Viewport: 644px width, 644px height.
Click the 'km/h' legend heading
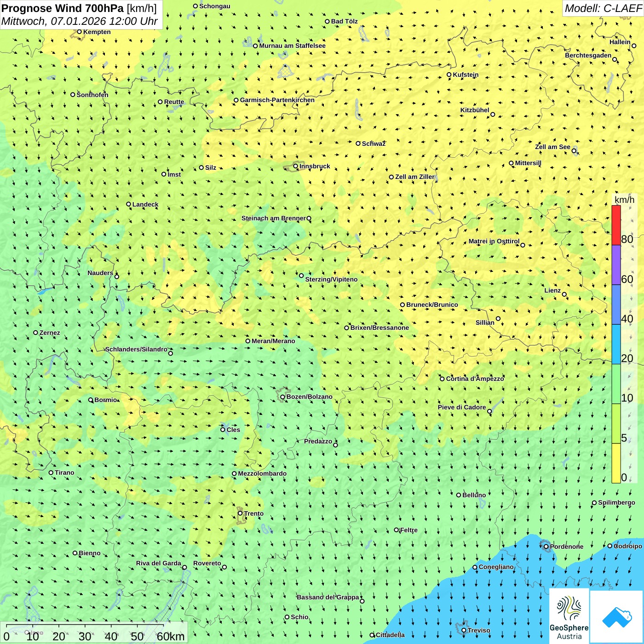tap(624, 200)
